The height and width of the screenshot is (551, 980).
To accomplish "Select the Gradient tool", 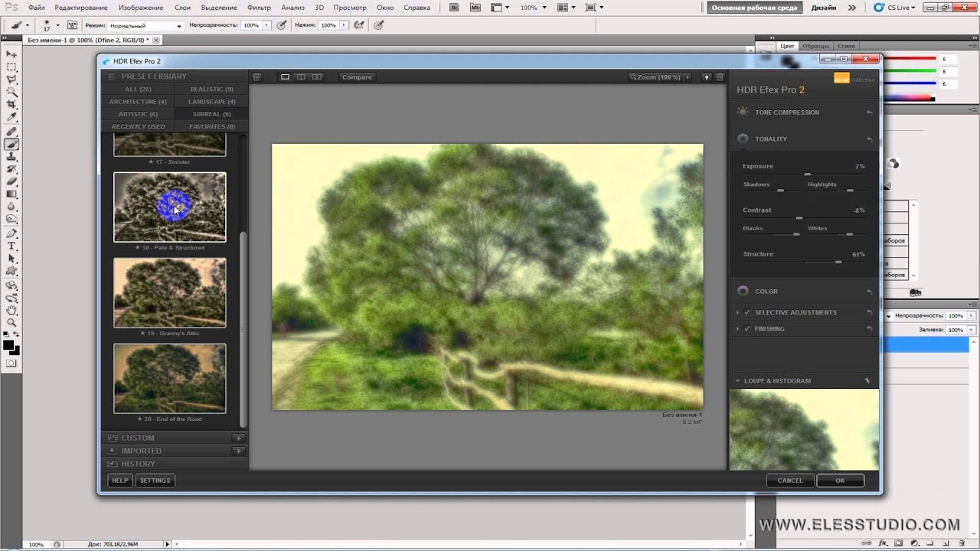I will click(11, 194).
